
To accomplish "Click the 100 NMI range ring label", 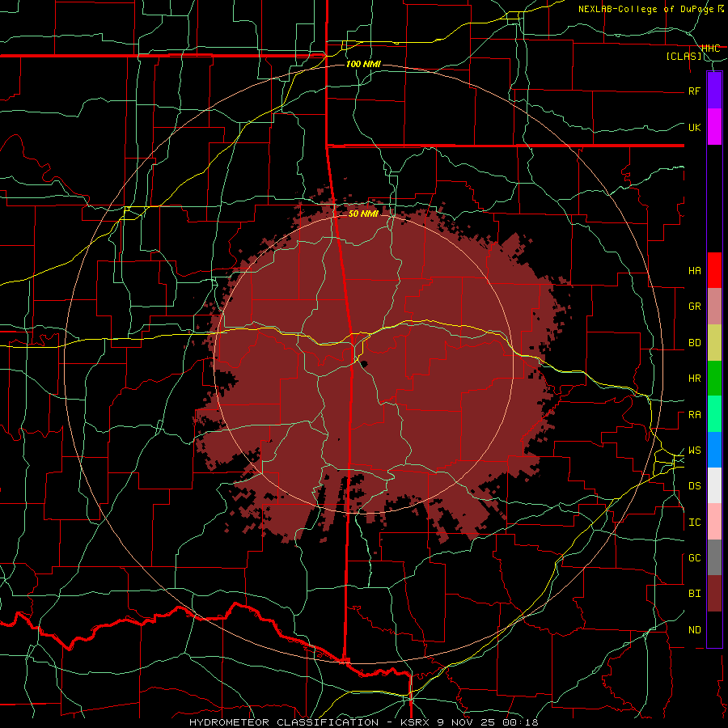I will pos(363,64).
